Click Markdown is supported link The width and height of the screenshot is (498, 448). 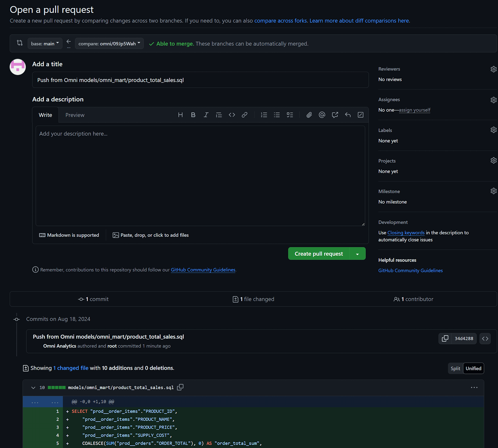69,235
